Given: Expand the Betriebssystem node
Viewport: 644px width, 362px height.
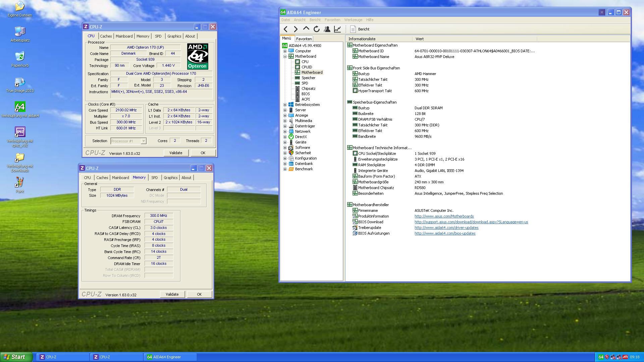Looking at the screenshot, I should (285, 105).
